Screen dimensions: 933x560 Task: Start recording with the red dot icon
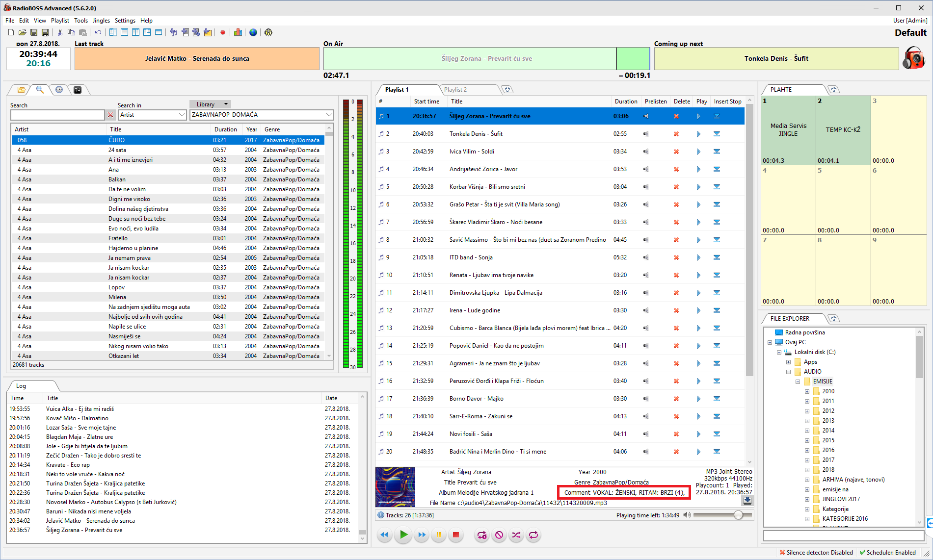click(223, 32)
